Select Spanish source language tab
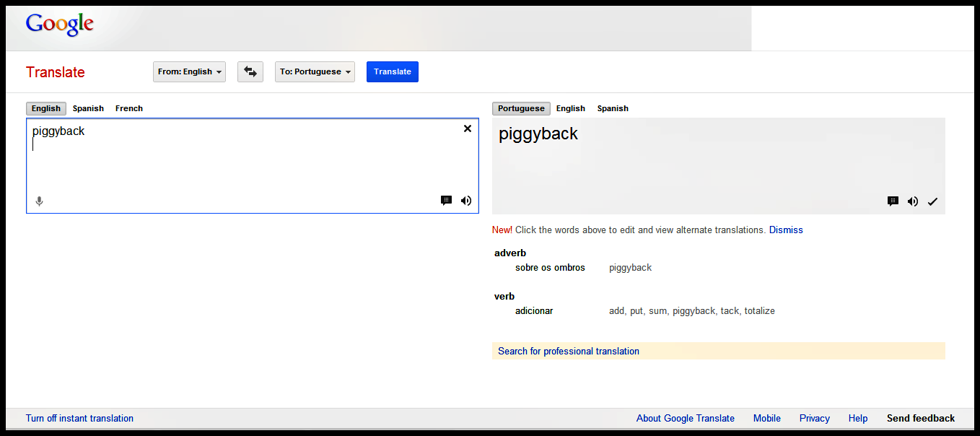Screen dimensions: 980x436 point(88,108)
